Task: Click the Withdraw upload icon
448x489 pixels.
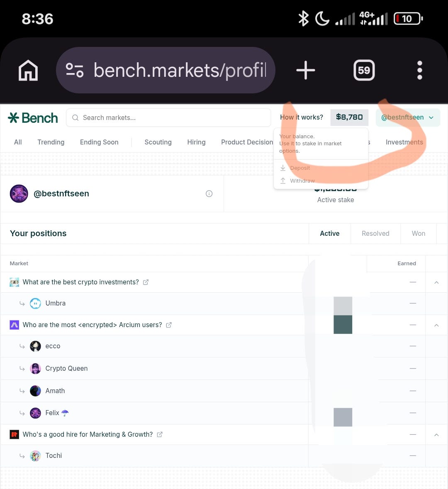Action: [283, 181]
